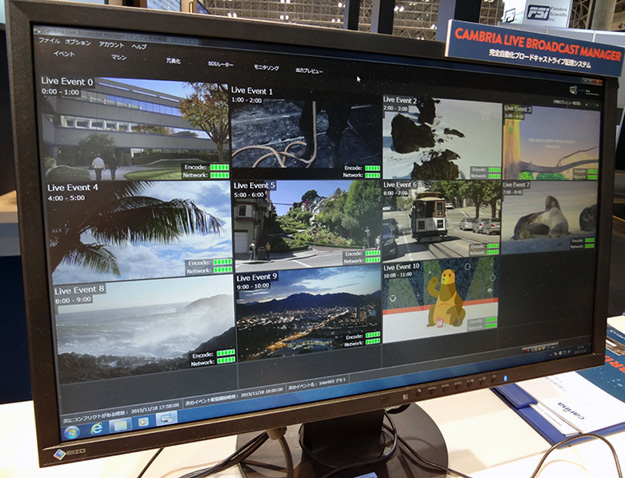Click Encode level meter on Live Event 0

point(220,167)
